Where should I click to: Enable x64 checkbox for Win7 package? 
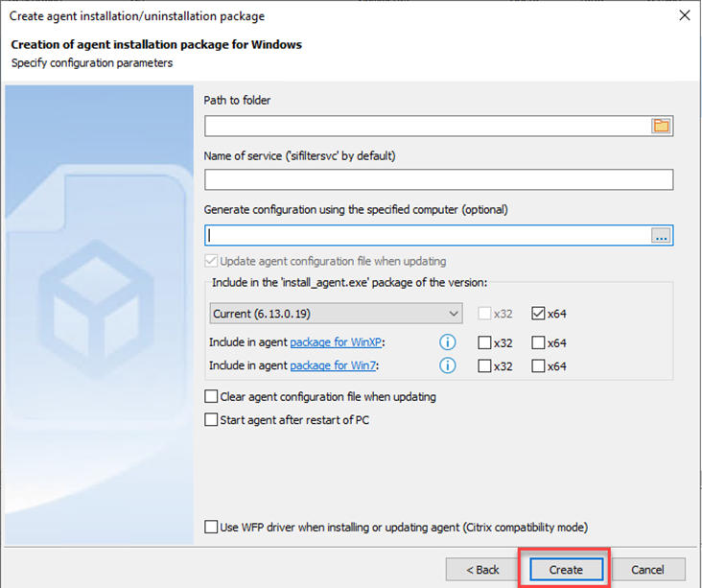point(538,365)
